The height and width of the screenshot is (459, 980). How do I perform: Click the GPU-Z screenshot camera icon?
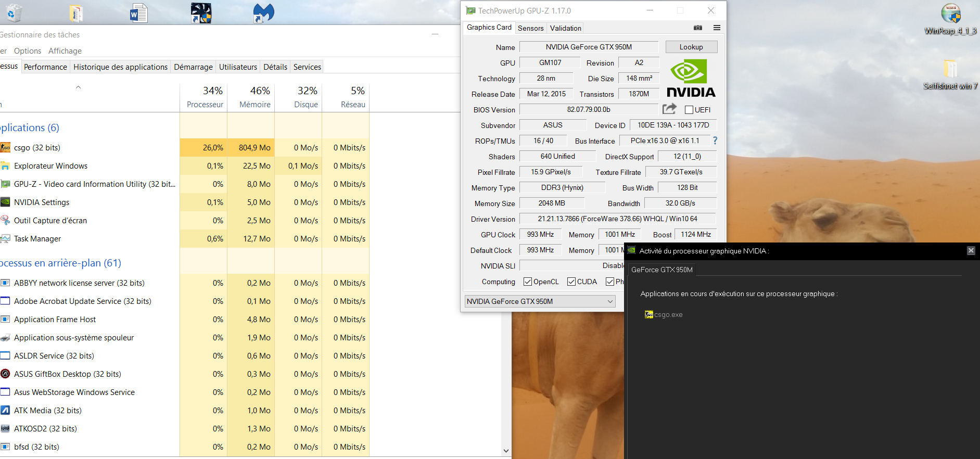click(x=698, y=28)
